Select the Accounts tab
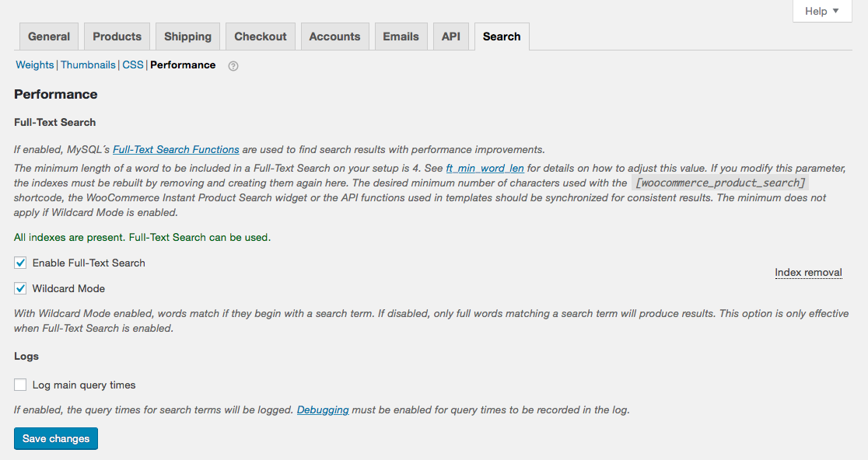This screenshot has width=868, height=460. pos(334,37)
